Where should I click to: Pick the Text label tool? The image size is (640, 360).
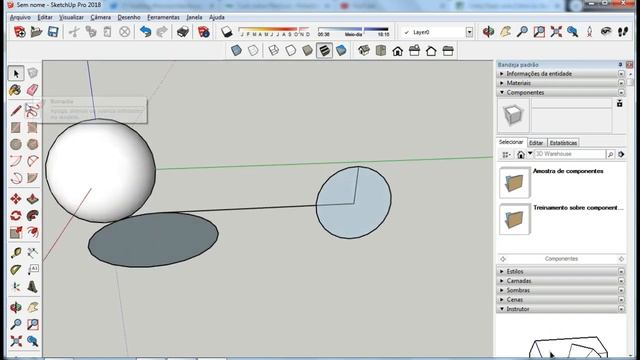tap(33, 270)
